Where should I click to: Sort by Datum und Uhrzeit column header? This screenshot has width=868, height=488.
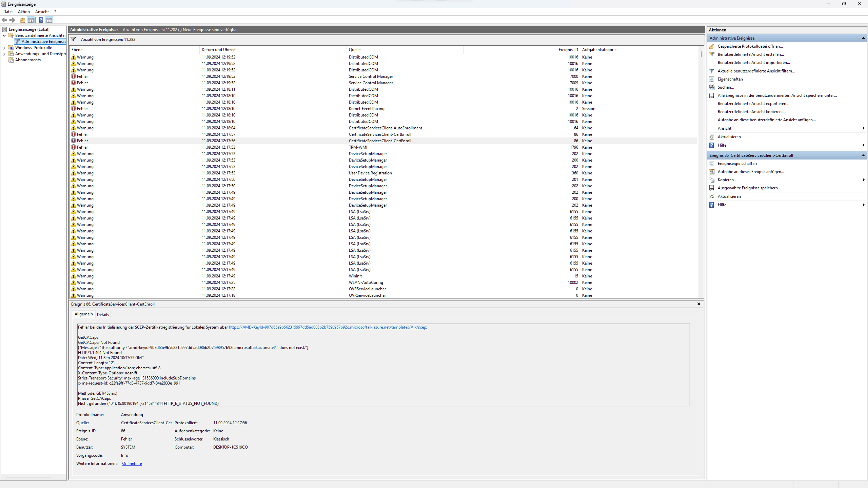(x=273, y=50)
